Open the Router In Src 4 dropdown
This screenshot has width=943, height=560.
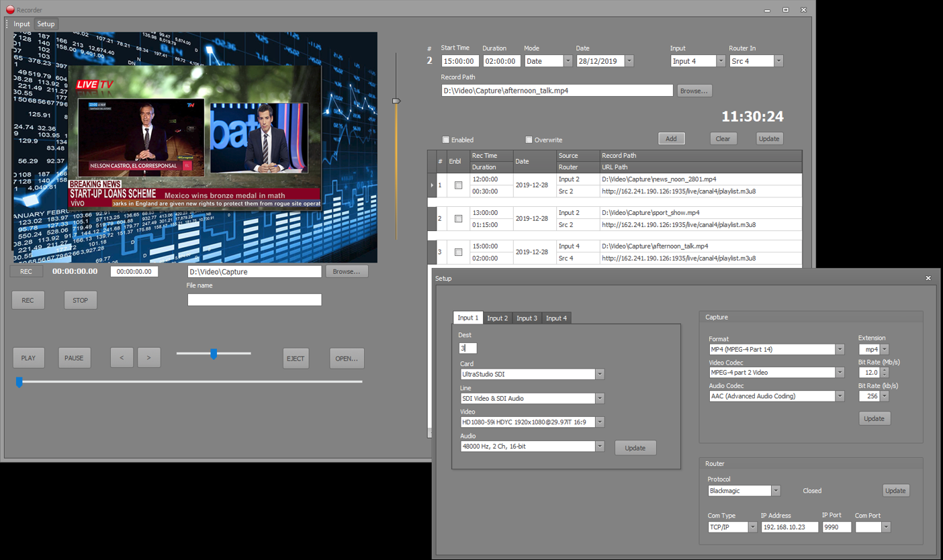coord(778,61)
